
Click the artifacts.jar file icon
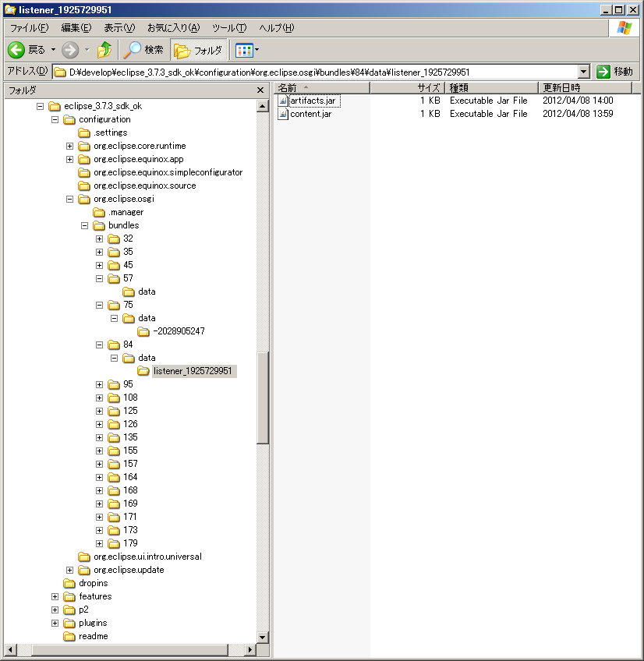point(283,101)
